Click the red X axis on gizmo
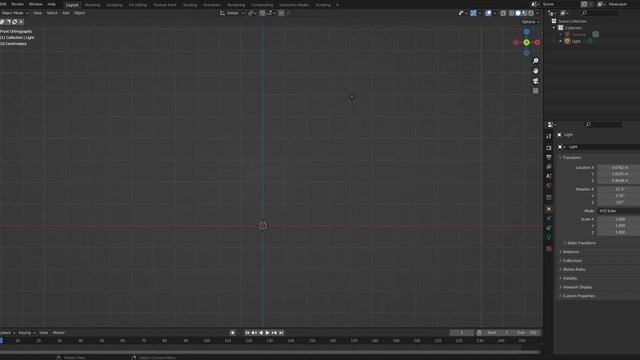 [537, 42]
